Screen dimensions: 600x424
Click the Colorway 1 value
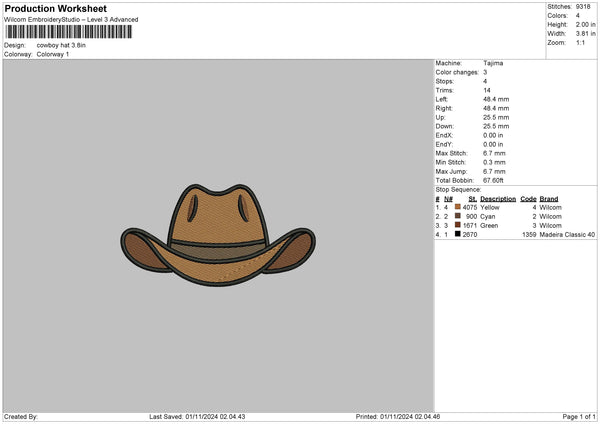tap(54, 54)
